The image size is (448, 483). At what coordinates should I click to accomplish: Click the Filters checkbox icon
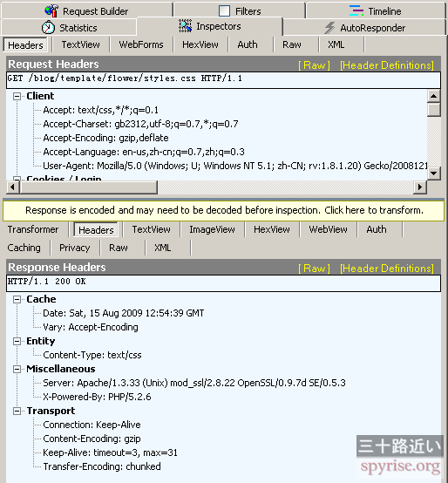pyautogui.click(x=224, y=11)
